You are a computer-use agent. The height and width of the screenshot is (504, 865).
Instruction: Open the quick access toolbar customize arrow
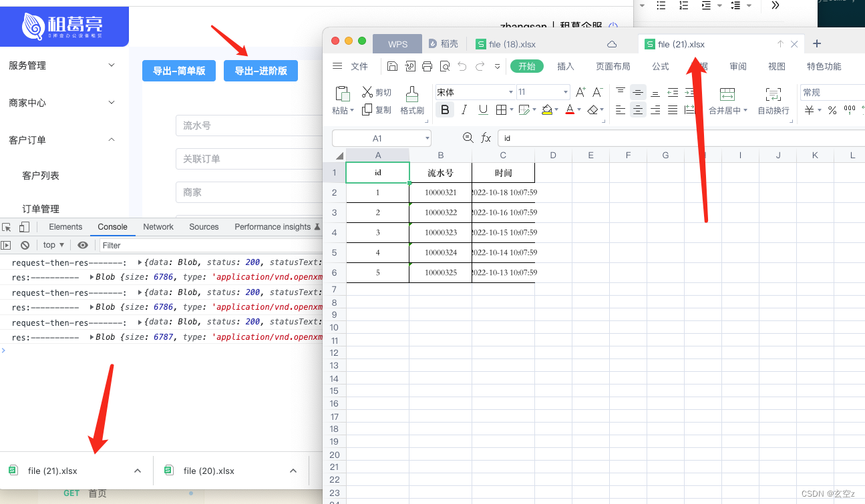click(x=497, y=66)
